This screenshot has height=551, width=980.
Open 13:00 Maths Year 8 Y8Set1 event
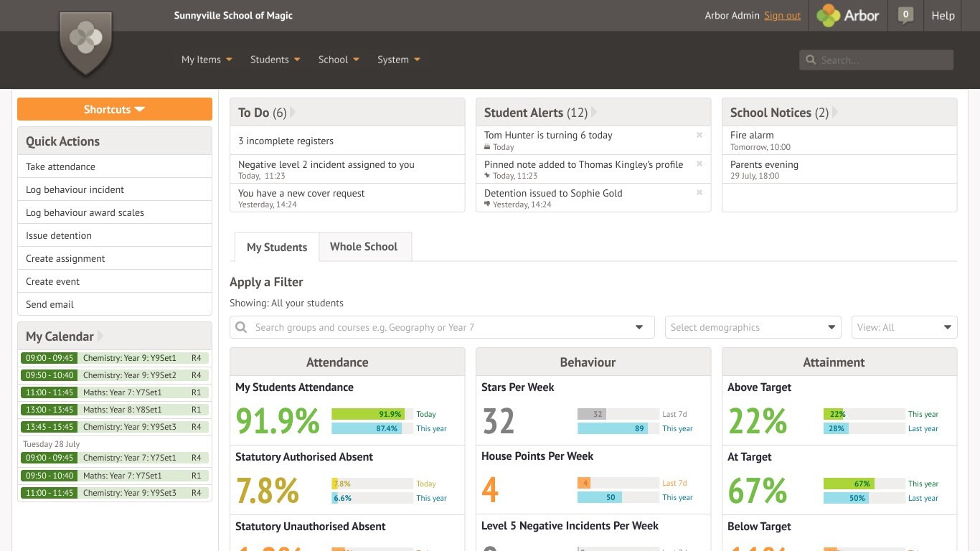115,410
